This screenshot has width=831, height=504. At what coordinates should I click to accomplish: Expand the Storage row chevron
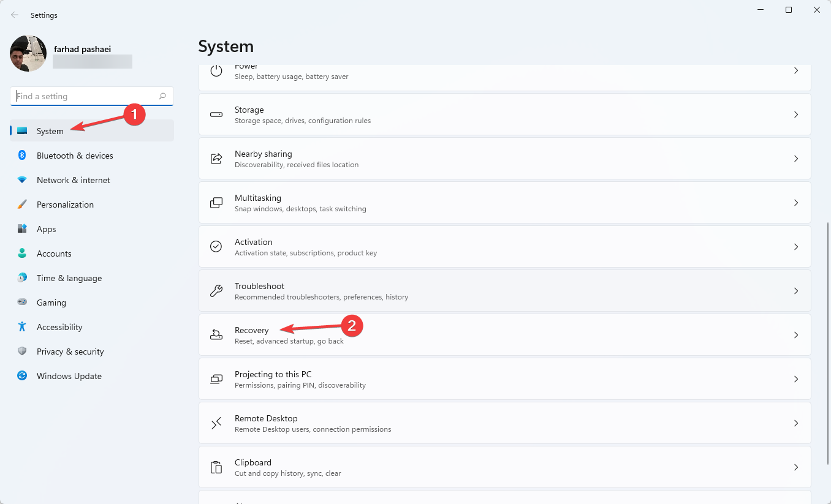(796, 115)
